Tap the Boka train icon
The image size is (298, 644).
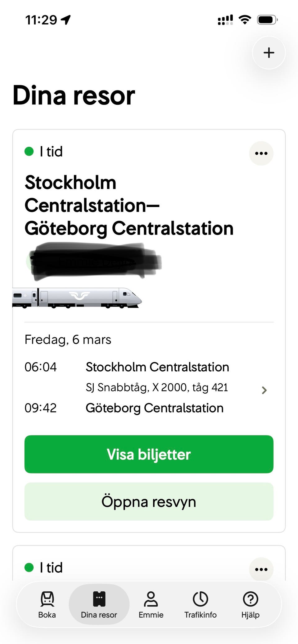point(47,599)
